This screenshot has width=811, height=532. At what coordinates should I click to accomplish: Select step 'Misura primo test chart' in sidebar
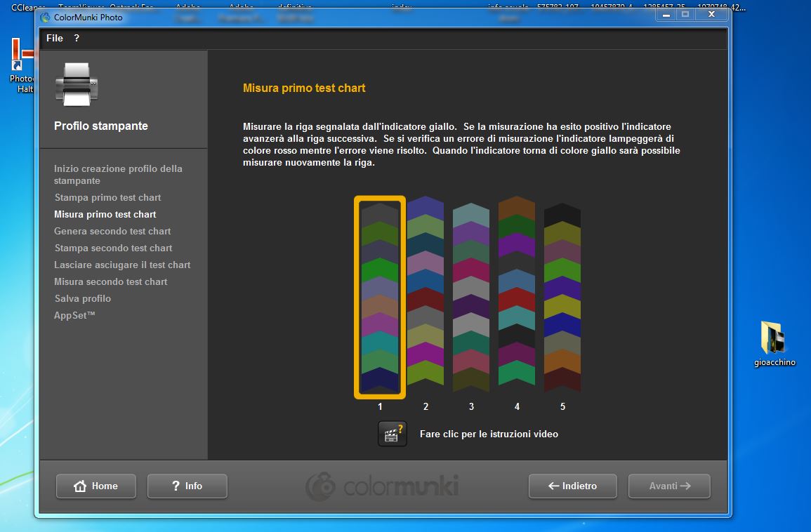105,215
